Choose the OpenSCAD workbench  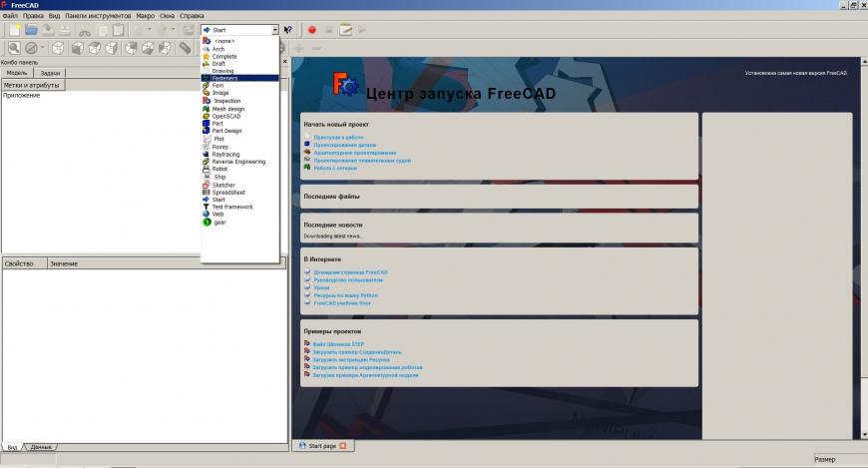coord(239,117)
